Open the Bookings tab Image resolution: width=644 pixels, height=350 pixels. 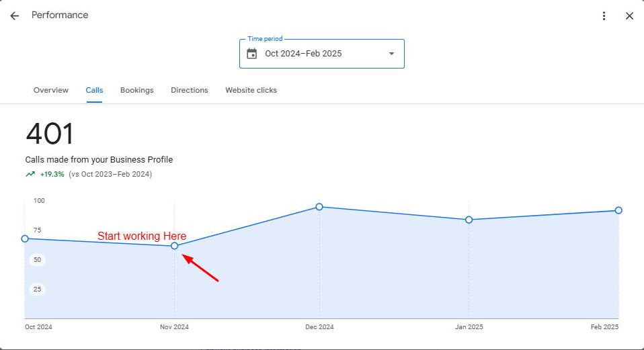pos(136,90)
